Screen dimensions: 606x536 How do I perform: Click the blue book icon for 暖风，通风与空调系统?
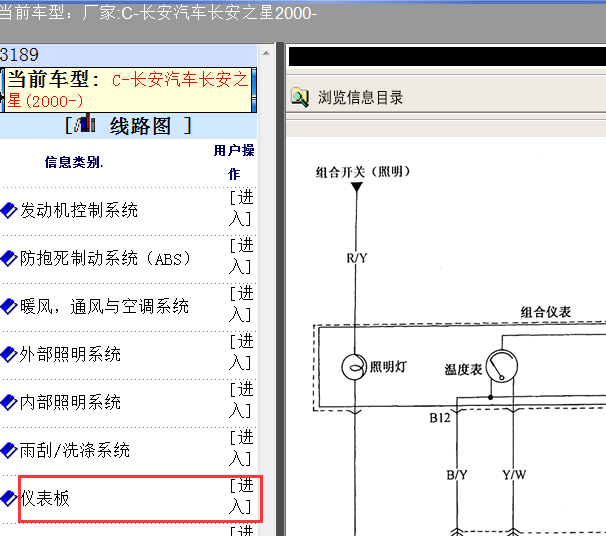coord(9,306)
